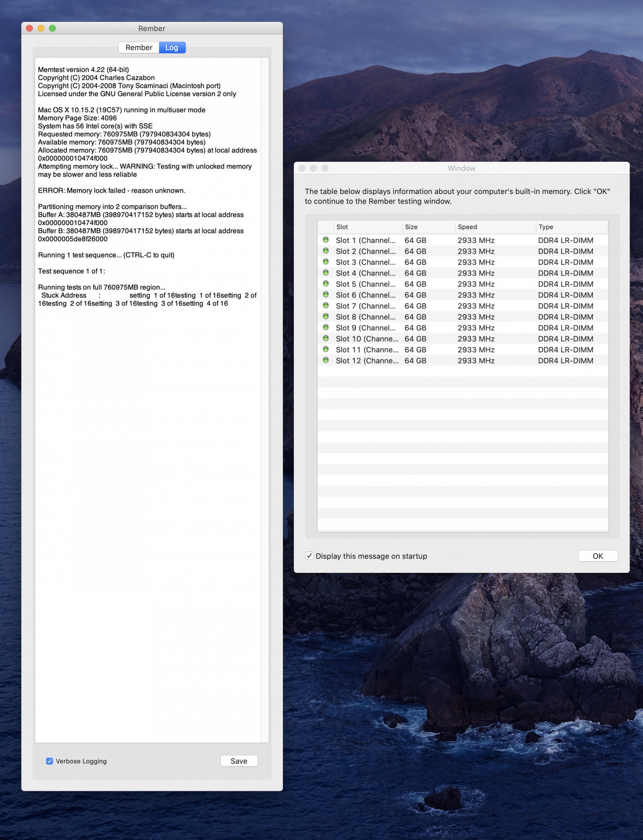Click the Type column header
The image size is (643, 840).
572,227
